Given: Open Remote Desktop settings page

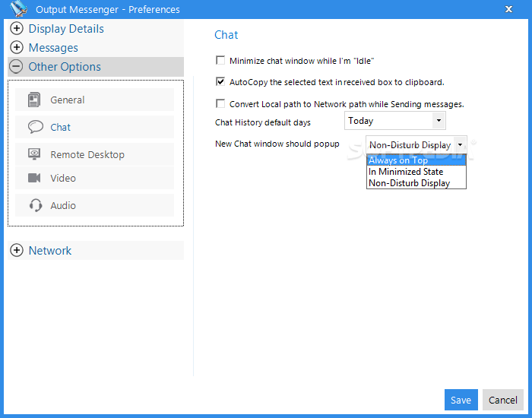Looking at the screenshot, I should (x=95, y=154).
